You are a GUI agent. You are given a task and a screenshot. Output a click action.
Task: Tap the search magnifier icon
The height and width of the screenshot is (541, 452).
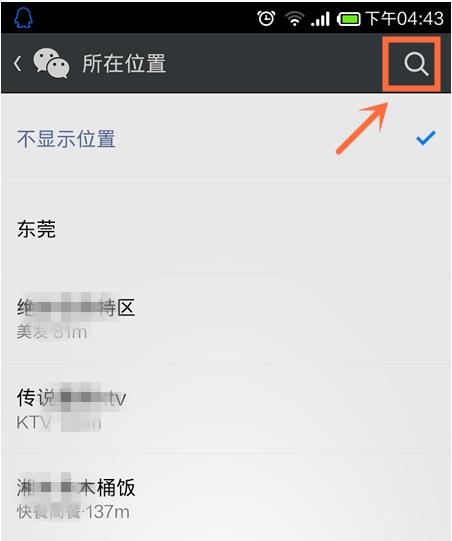pyautogui.click(x=416, y=64)
